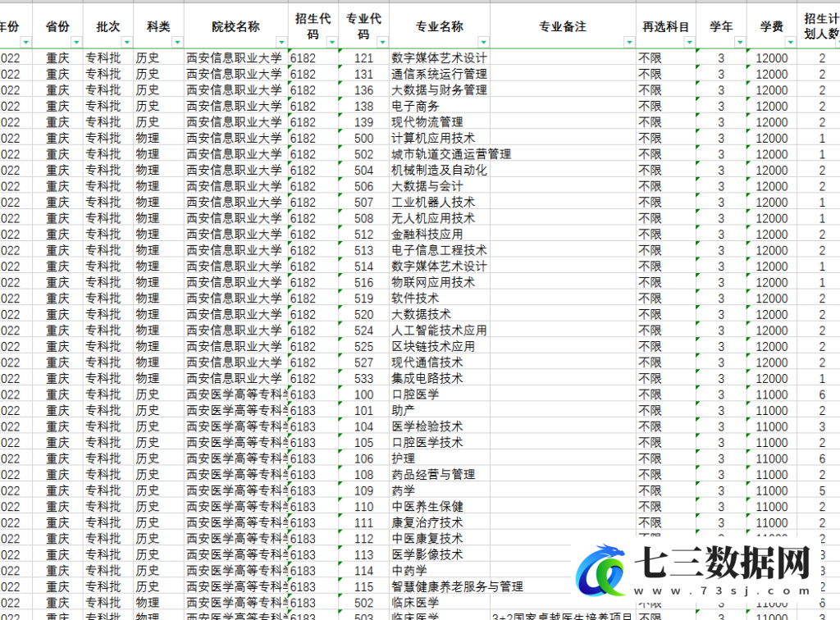Click the cell 计算机应用技术
The width and height of the screenshot is (840, 620).
pos(440,138)
